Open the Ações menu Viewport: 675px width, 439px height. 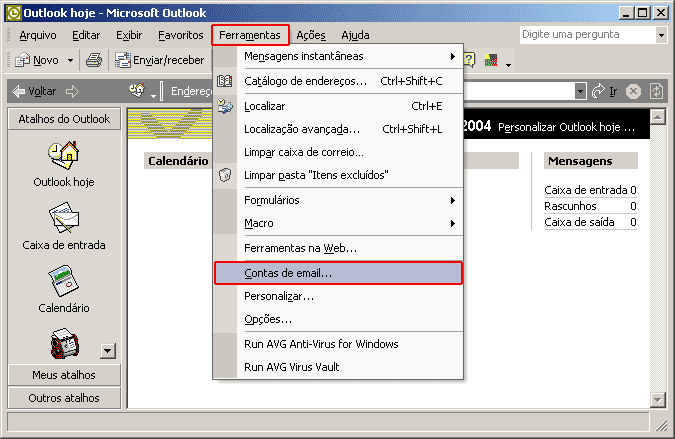click(311, 35)
